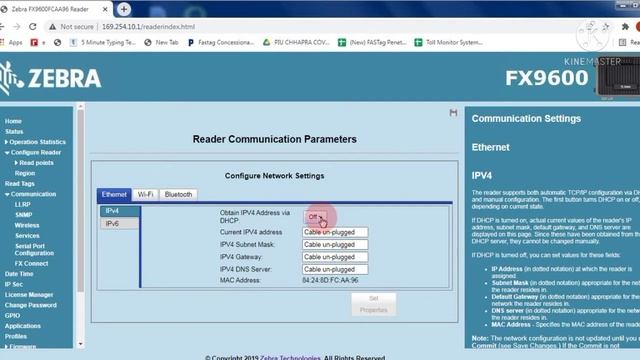Open the Status page
This screenshot has height=360, width=640.
[x=14, y=131]
